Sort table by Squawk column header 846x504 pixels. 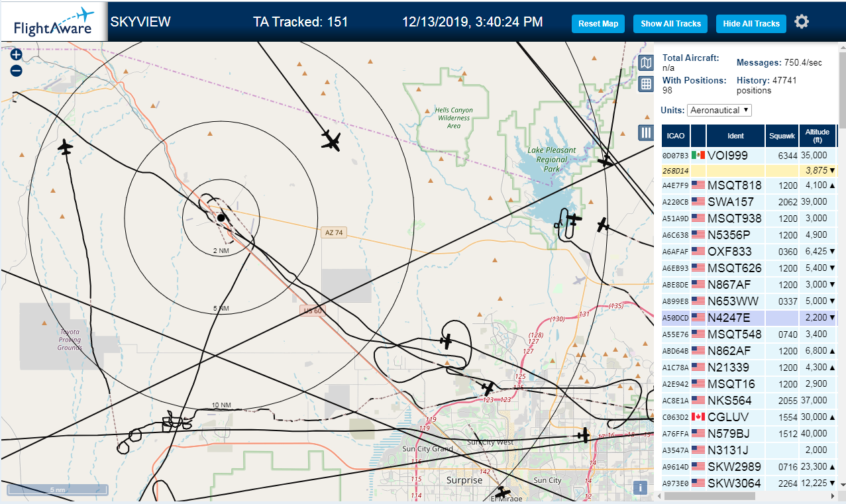click(x=782, y=136)
